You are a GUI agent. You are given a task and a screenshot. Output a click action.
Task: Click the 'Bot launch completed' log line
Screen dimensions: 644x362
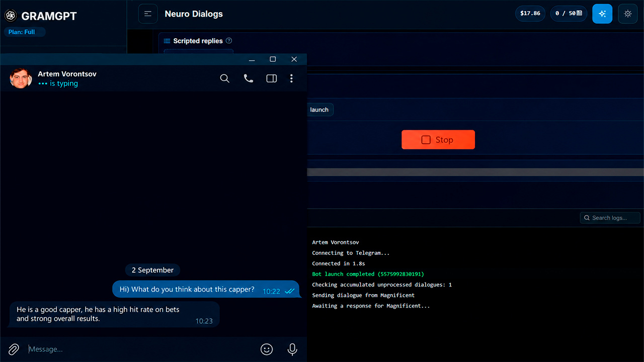click(x=368, y=274)
